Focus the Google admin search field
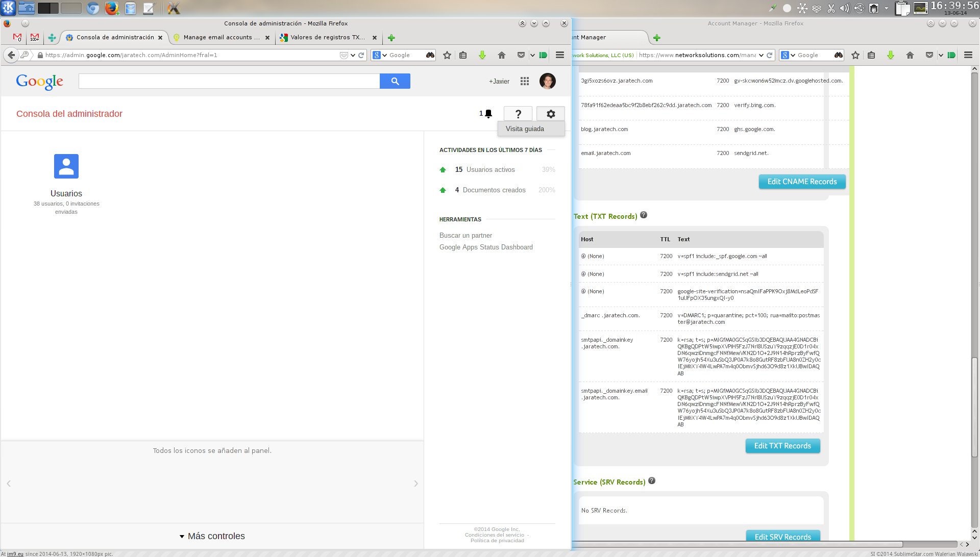This screenshot has height=557, width=980. 229,81
